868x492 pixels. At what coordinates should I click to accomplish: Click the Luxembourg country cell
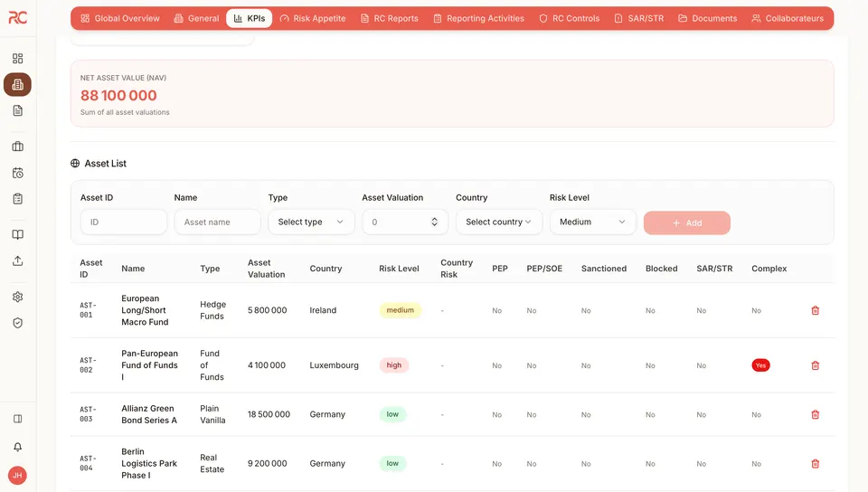point(334,365)
